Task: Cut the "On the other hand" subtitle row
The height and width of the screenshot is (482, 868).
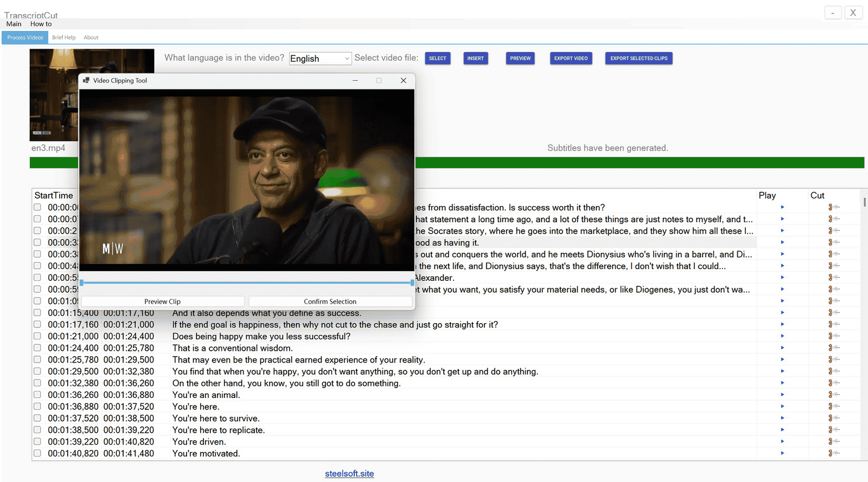Action: 833,383
